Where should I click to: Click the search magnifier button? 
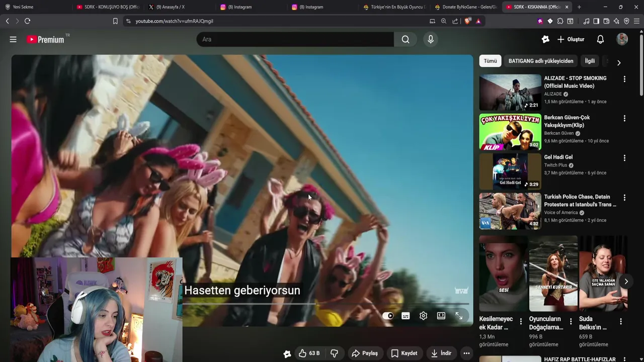coord(406,39)
